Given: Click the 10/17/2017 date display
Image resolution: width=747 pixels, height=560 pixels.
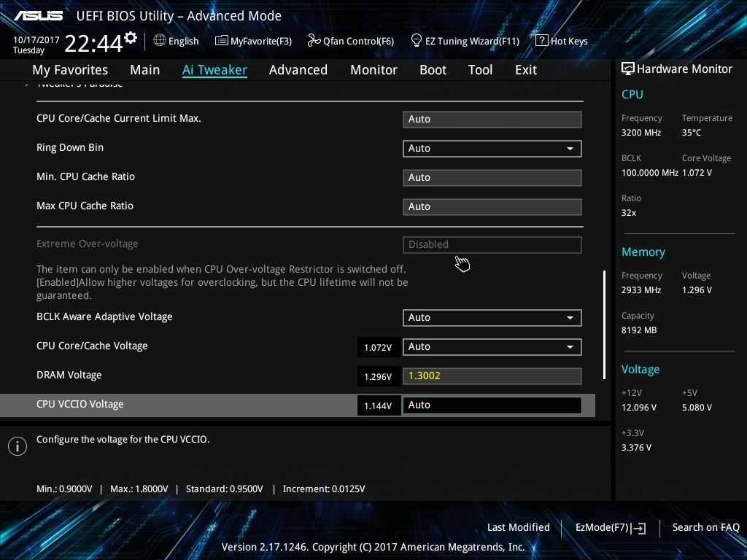Looking at the screenshot, I should coord(36,40).
